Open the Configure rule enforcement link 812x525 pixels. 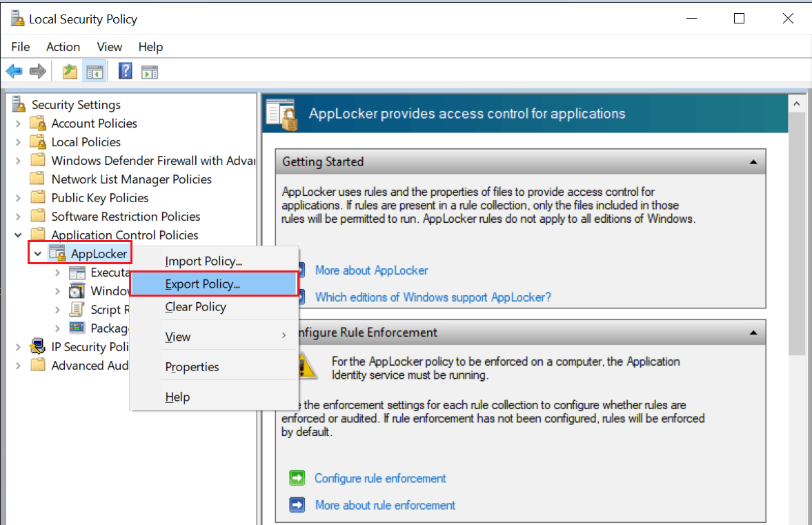pos(380,478)
